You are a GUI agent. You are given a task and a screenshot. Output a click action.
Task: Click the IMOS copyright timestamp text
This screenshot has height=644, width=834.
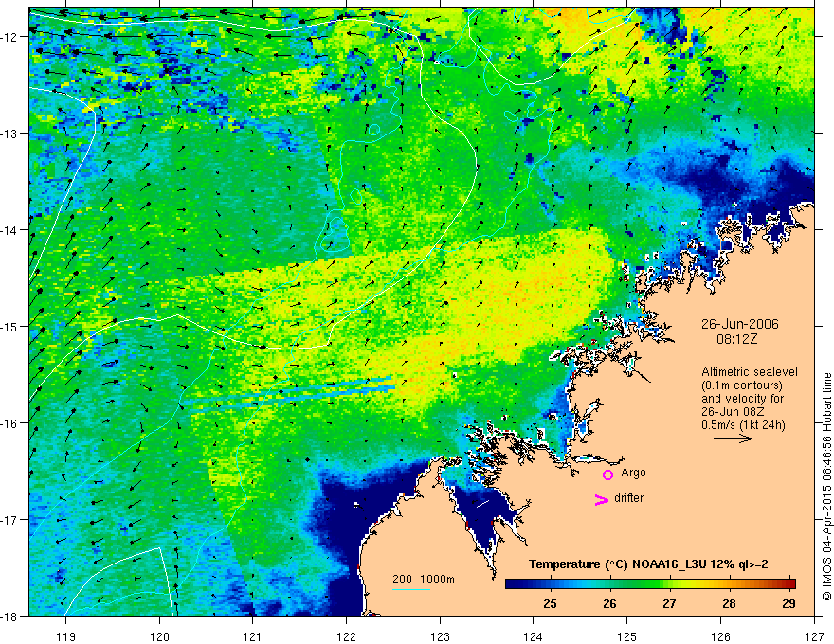coord(826,487)
